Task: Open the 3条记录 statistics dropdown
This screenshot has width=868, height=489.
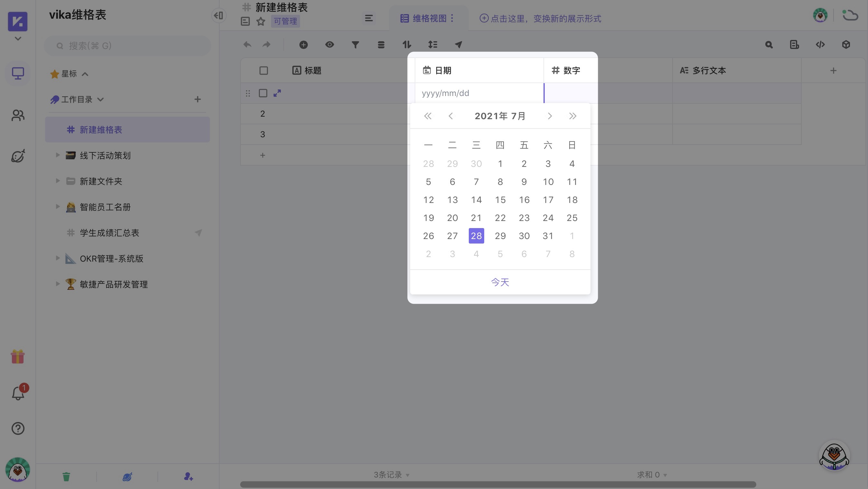Action: pyautogui.click(x=391, y=475)
